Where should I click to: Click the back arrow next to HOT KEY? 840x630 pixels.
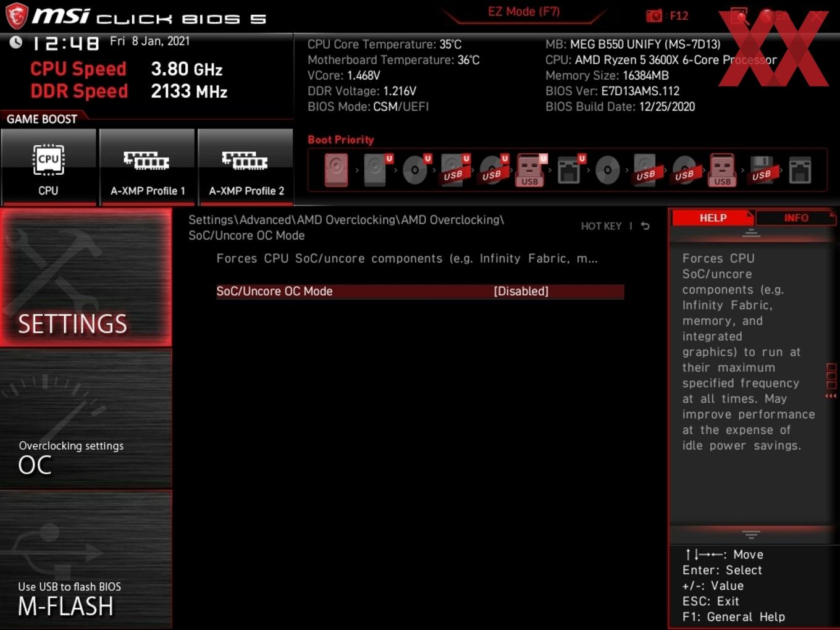pos(645,226)
